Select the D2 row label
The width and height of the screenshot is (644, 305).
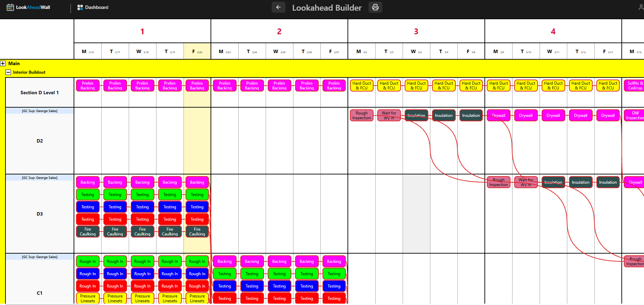(40, 141)
